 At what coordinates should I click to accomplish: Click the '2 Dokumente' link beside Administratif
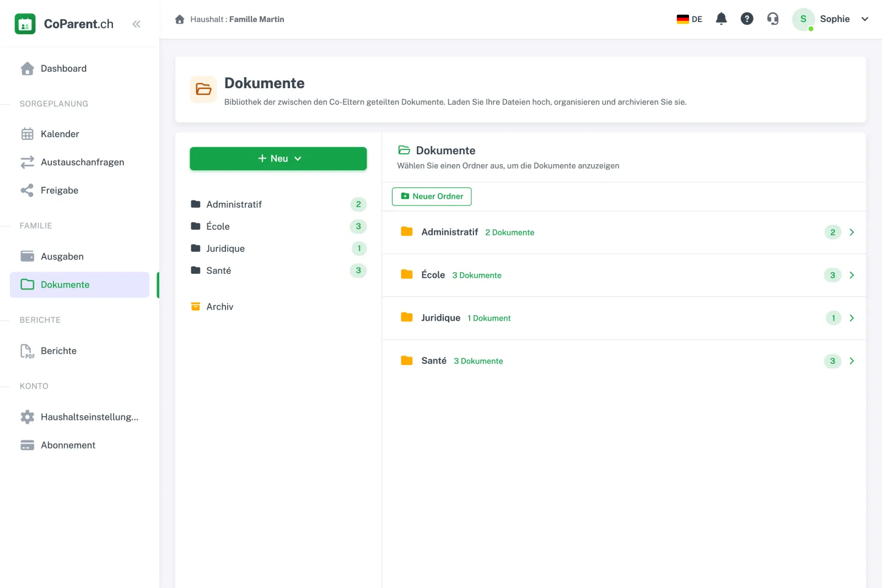tap(509, 233)
